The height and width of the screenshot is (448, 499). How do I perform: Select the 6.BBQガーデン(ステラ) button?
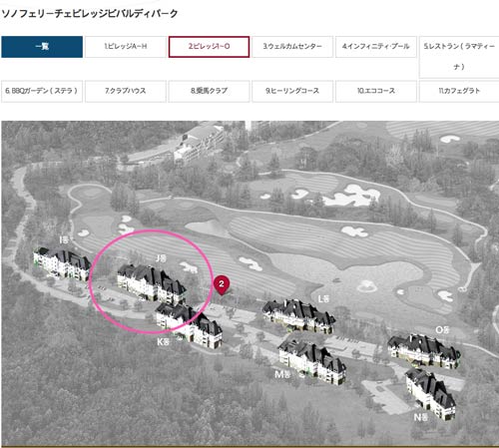42,91
